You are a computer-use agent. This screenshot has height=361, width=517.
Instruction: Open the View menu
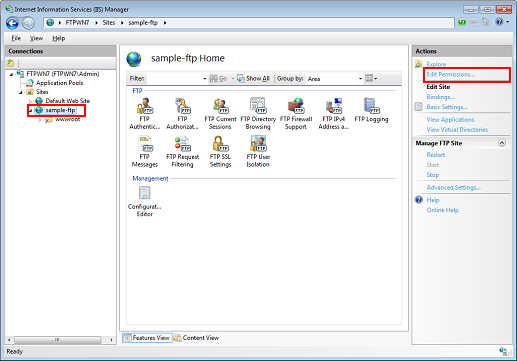pos(36,38)
